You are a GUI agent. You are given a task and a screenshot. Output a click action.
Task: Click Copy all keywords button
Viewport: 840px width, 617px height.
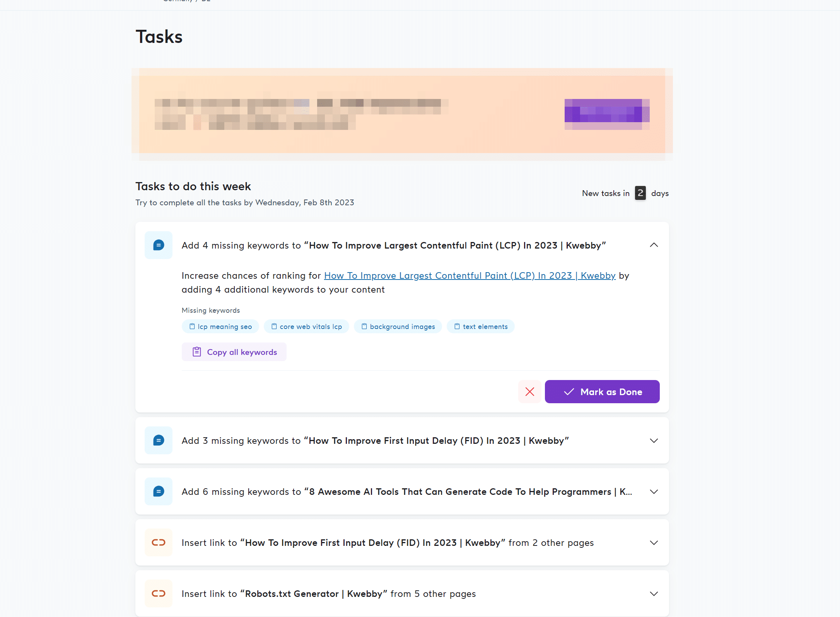[x=234, y=352]
